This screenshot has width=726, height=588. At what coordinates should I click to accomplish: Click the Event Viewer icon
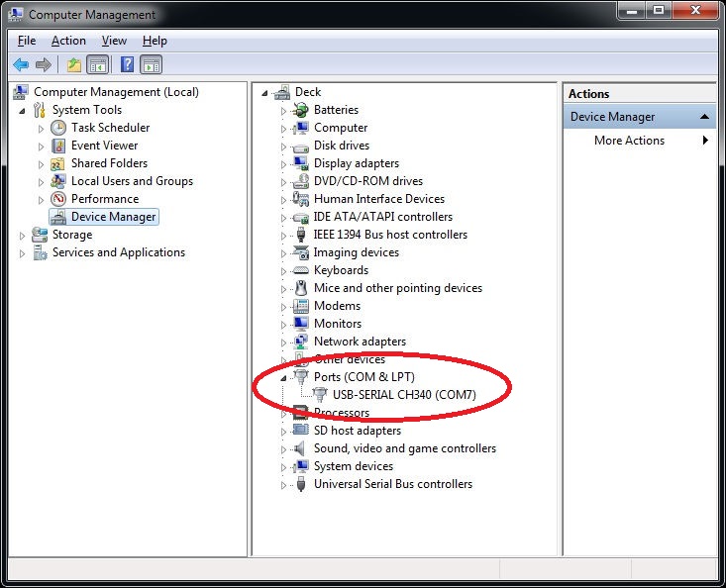click(x=58, y=146)
